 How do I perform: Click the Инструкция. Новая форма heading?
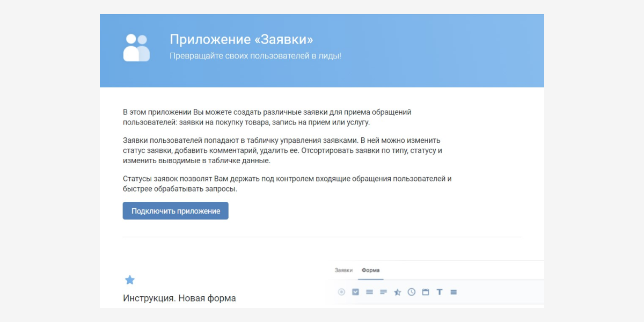[179, 298]
